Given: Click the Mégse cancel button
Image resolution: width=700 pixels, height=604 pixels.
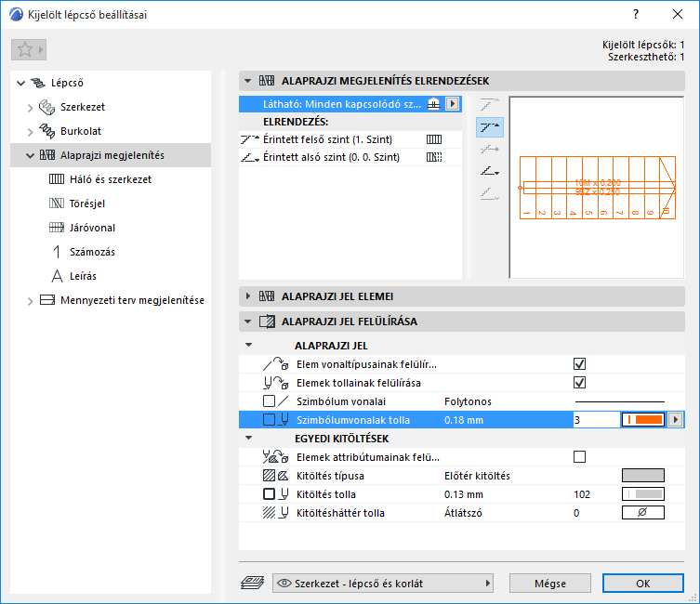Looking at the screenshot, I should [550, 583].
